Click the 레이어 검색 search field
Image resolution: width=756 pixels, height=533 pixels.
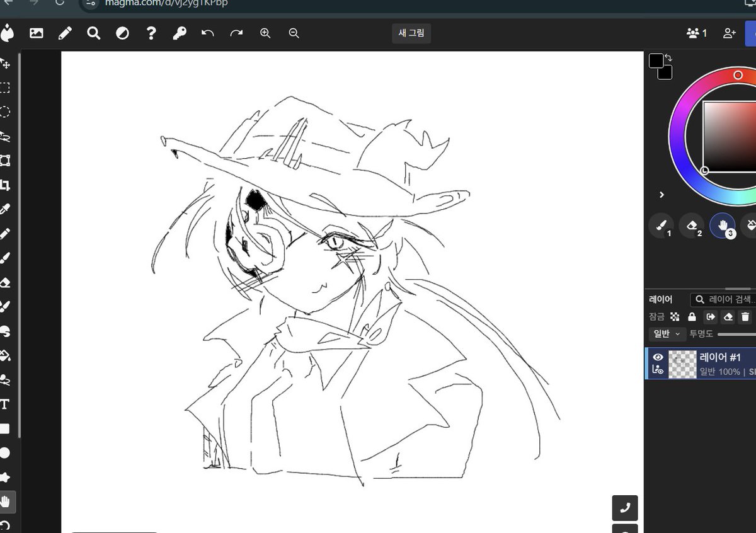tap(723, 300)
